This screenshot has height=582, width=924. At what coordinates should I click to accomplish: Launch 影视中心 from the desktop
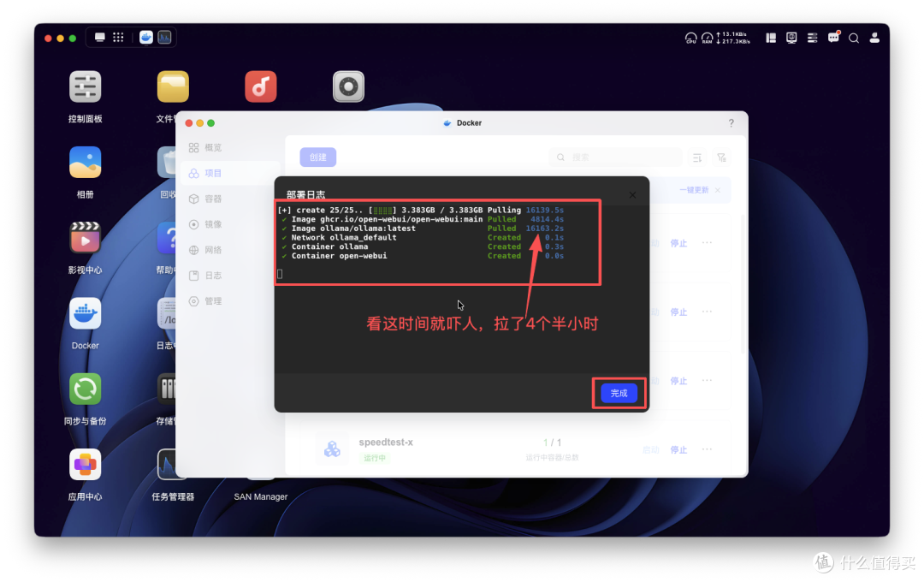85,238
